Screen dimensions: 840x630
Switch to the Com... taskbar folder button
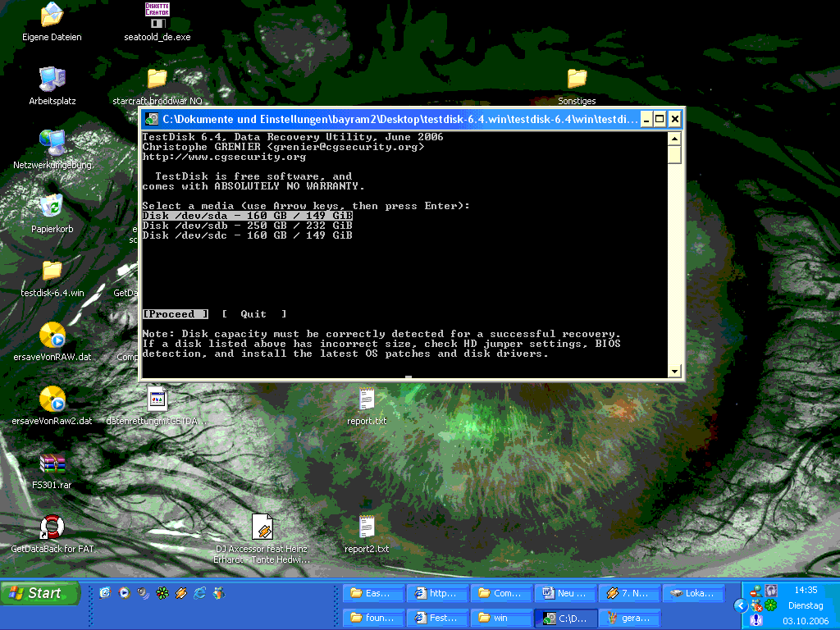[x=501, y=593]
